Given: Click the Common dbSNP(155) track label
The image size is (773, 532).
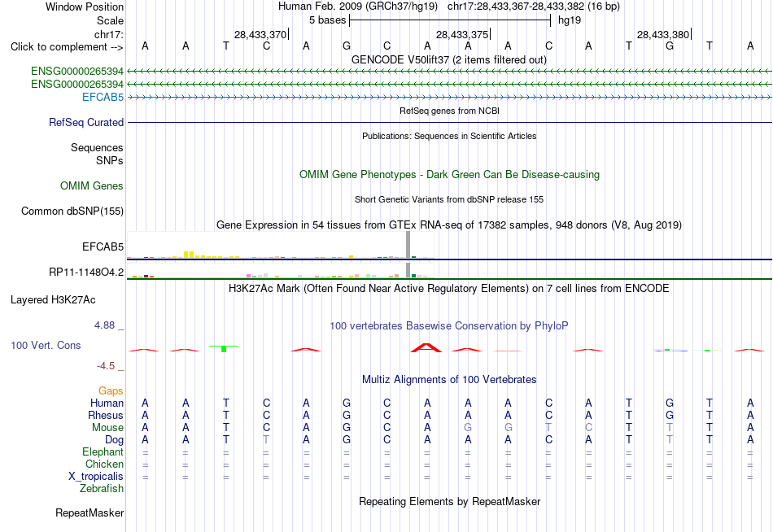Looking at the screenshot, I should (x=72, y=211).
